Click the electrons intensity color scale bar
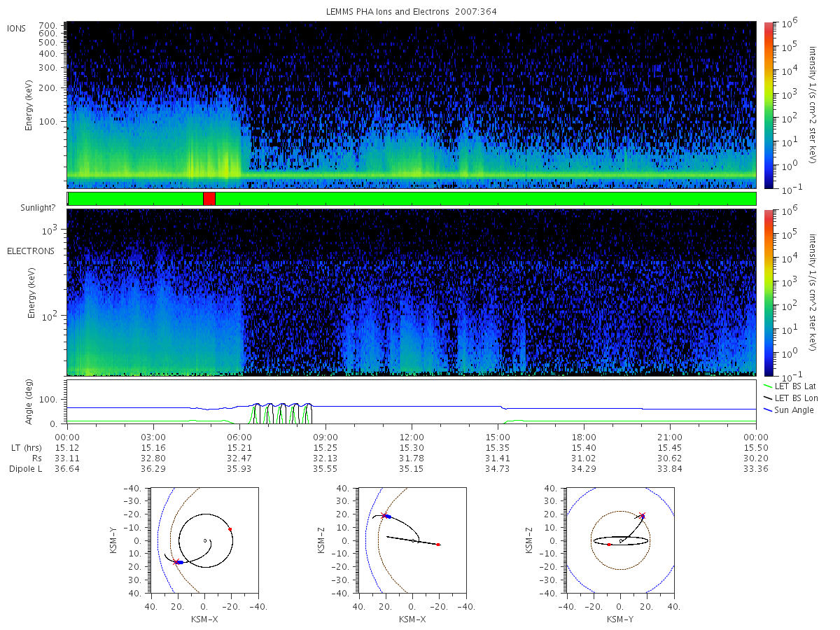This screenshot has height=630, width=840. tap(768, 292)
